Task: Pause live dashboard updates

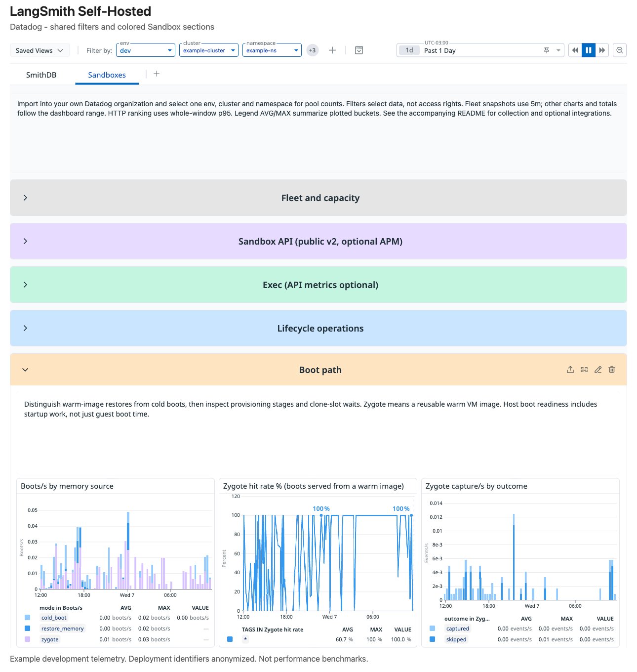Action: tap(589, 50)
